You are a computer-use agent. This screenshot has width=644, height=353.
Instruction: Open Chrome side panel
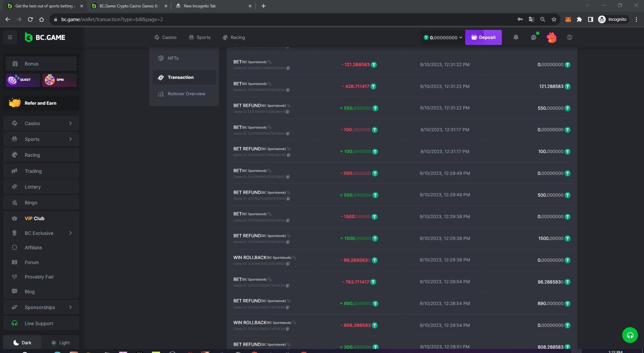coord(590,19)
